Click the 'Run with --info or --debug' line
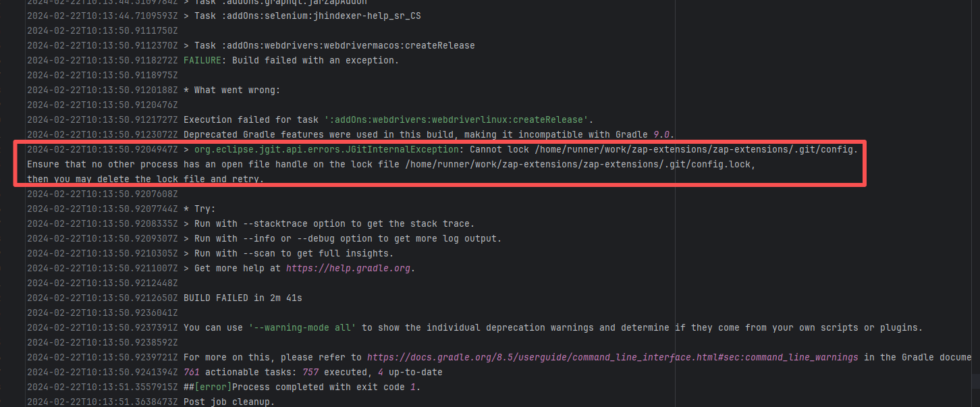980x407 pixels. (x=348, y=238)
